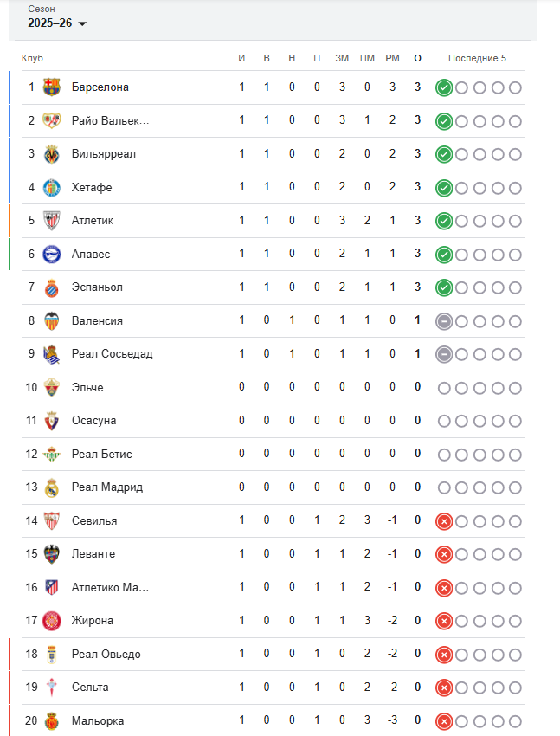560x736 pixels.
Task: Click Girona's red loss result icon
Action: [444, 621]
